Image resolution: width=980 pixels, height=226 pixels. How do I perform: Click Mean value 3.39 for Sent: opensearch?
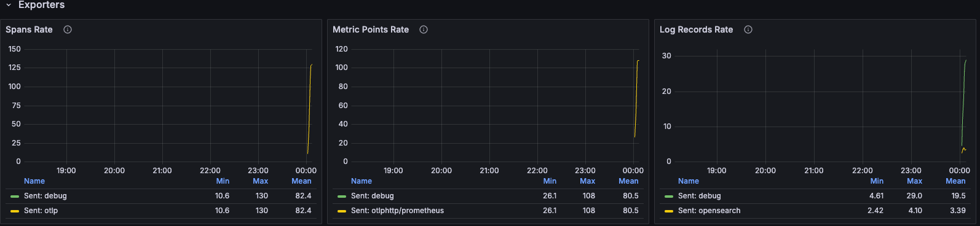coord(958,211)
